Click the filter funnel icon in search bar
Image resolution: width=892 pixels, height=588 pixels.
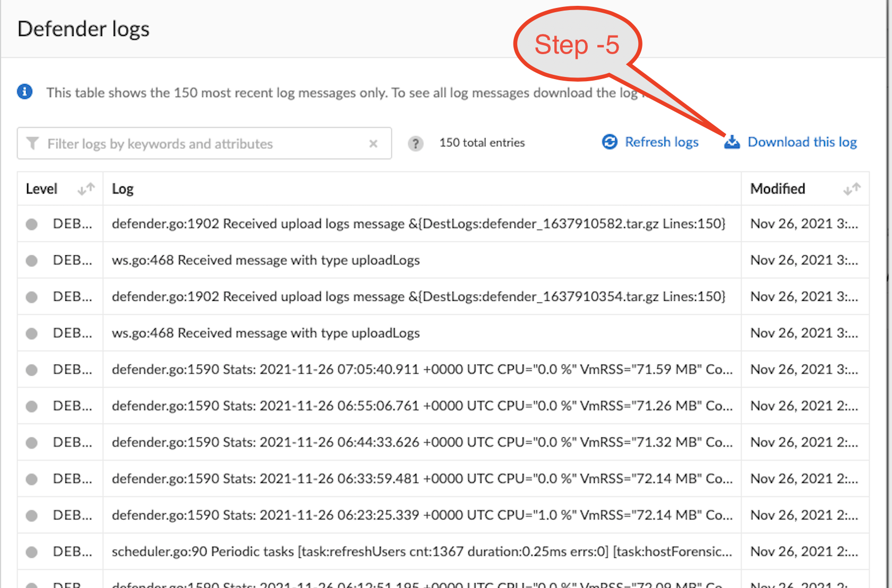click(x=33, y=143)
